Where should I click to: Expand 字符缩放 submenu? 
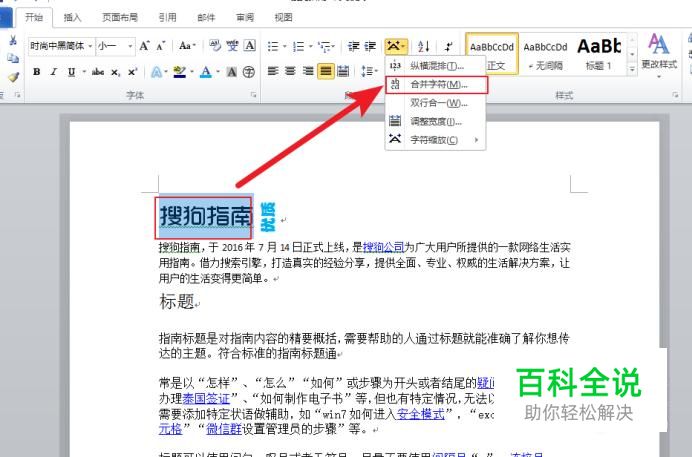coord(436,140)
